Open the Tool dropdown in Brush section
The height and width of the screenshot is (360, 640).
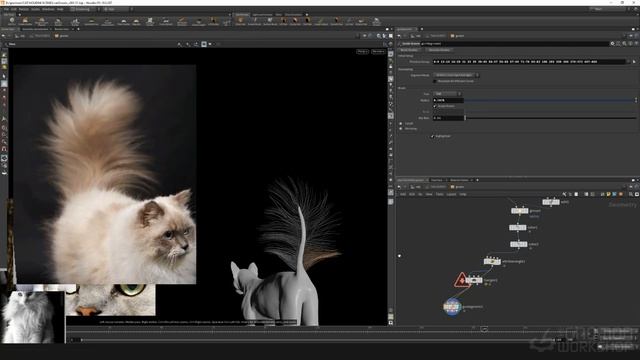(x=447, y=94)
